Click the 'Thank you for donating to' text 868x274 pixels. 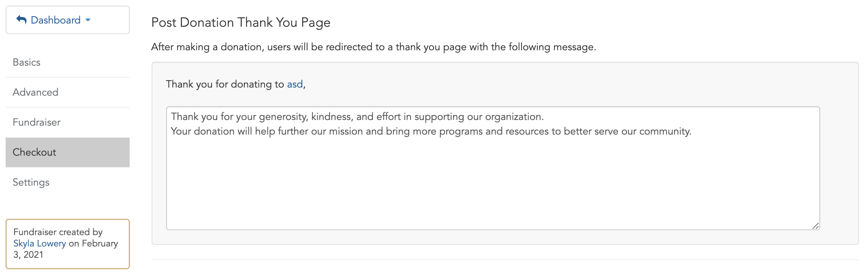click(x=225, y=84)
